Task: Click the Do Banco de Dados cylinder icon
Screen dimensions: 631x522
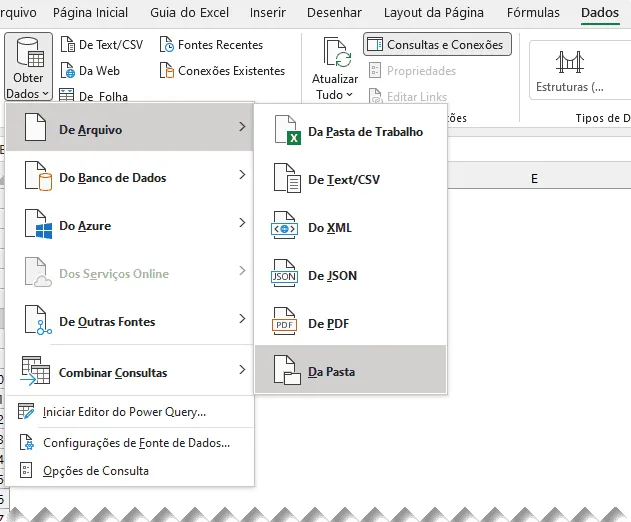Action: [38, 176]
